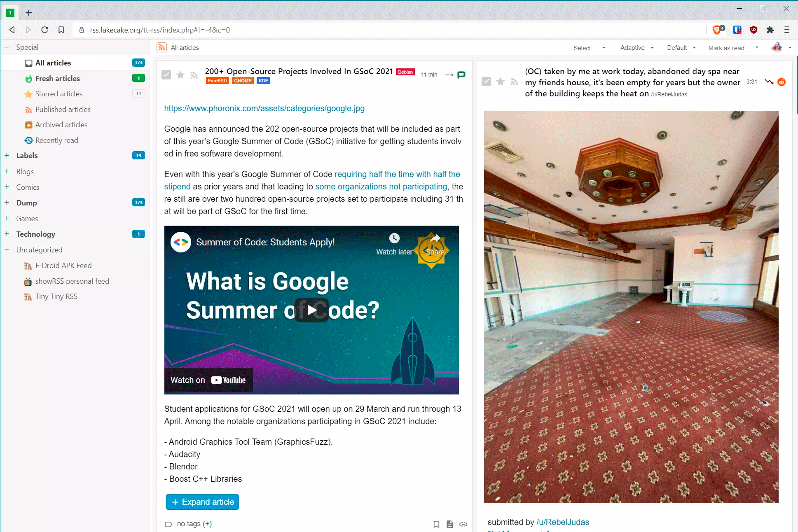
Task: Toggle the checkbox on GSoC 2021 article
Action: (166, 75)
